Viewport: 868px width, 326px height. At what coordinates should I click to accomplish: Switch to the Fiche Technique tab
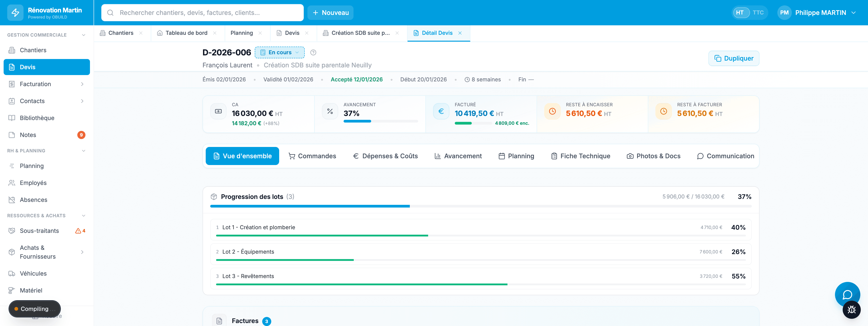580,156
